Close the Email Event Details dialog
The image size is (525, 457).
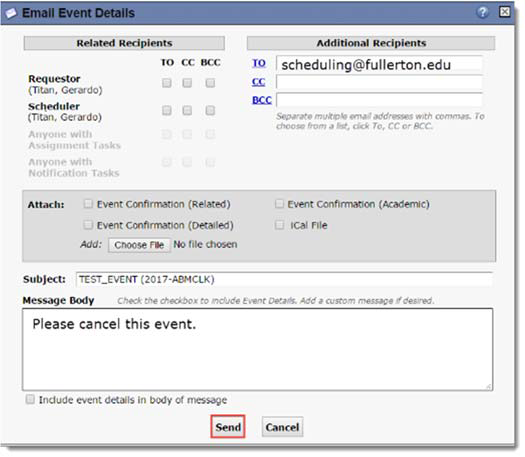(505, 12)
